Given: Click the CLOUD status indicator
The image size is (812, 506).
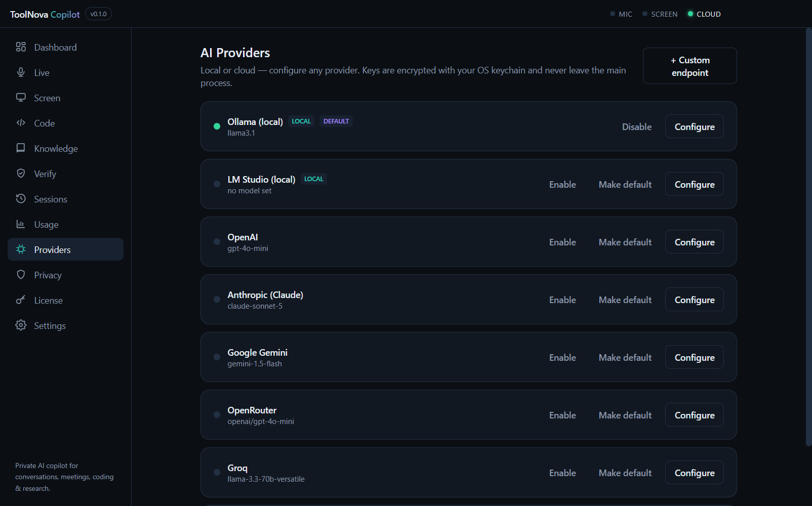Looking at the screenshot, I should coord(704,14).
